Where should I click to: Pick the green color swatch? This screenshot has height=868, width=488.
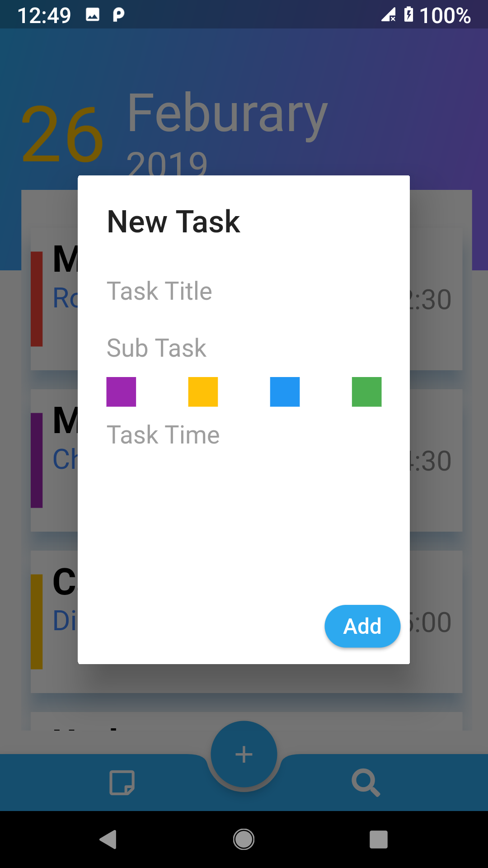[x=366, y=392]
